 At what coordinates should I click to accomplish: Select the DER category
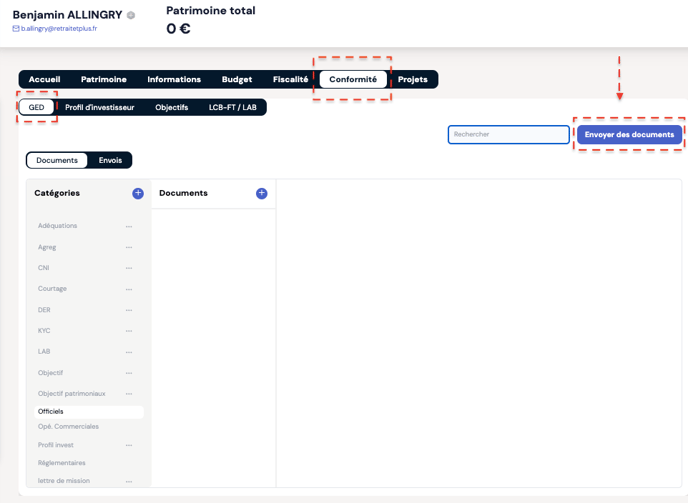pyautogui.click(x=44, y=310)
